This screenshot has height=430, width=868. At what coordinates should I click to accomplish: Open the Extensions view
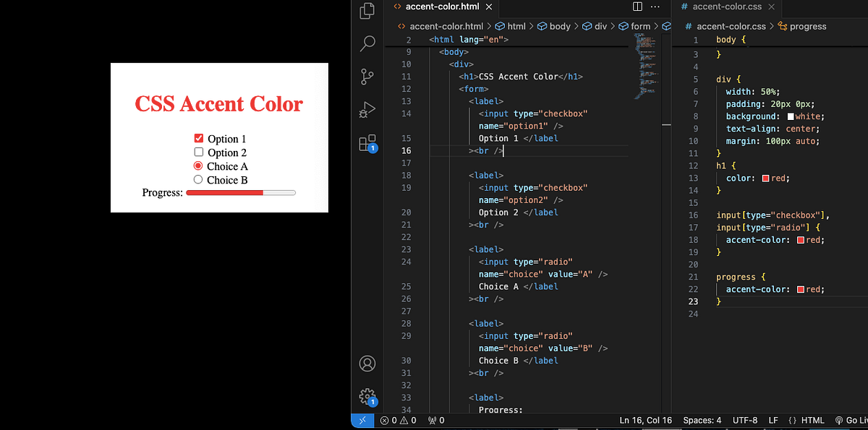point(367,144)
